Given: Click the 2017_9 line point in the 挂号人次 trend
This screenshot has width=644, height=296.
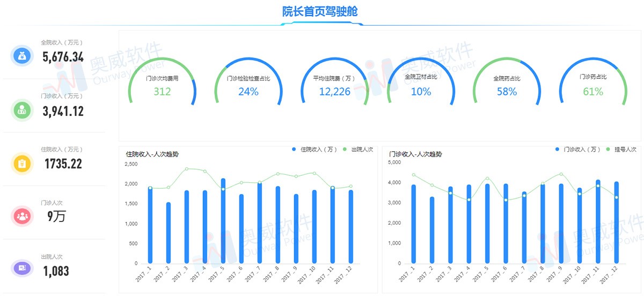Looking at the screenshot, I should coord(561,174).
